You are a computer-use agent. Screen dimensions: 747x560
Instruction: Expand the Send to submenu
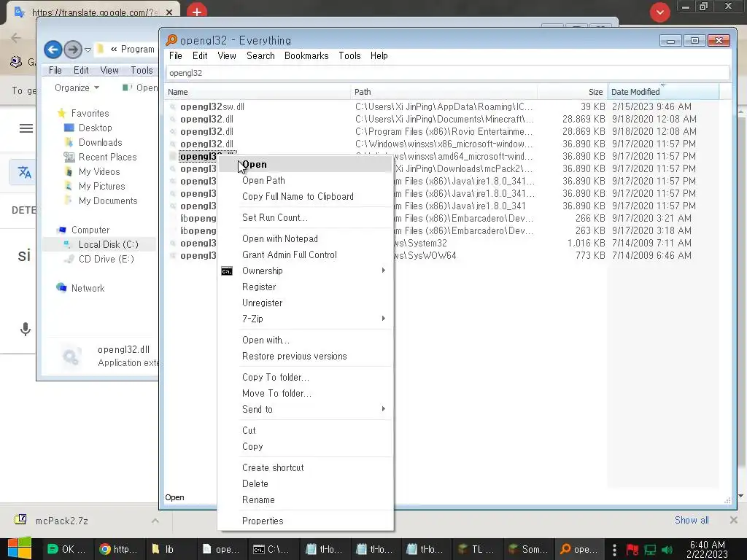coord(305,410)
